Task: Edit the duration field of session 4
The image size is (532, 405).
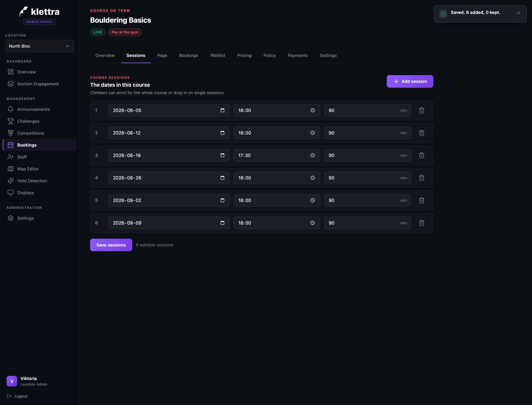Action: [x=367, y=178]
